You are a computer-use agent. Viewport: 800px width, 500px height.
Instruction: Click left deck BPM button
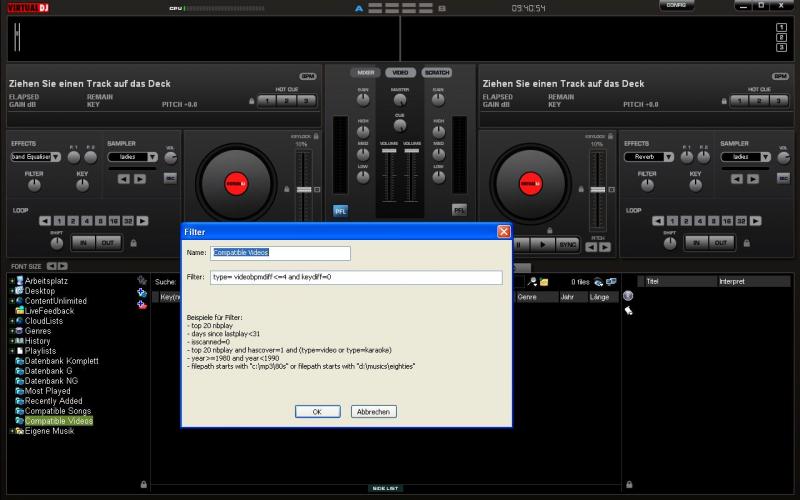coord(308,76)
